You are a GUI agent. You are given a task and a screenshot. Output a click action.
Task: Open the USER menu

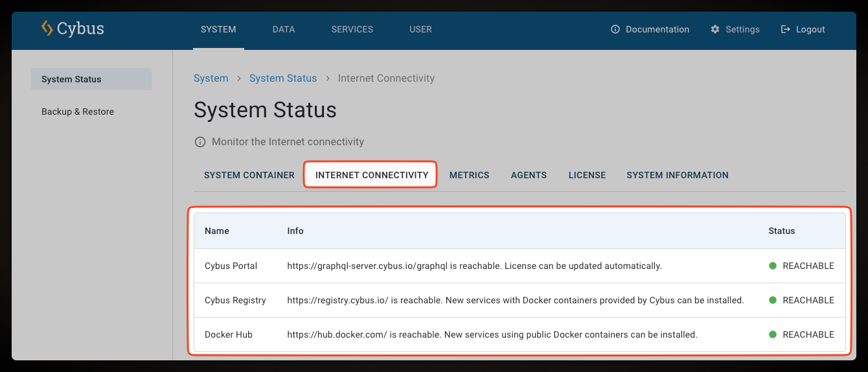[420, 29]
